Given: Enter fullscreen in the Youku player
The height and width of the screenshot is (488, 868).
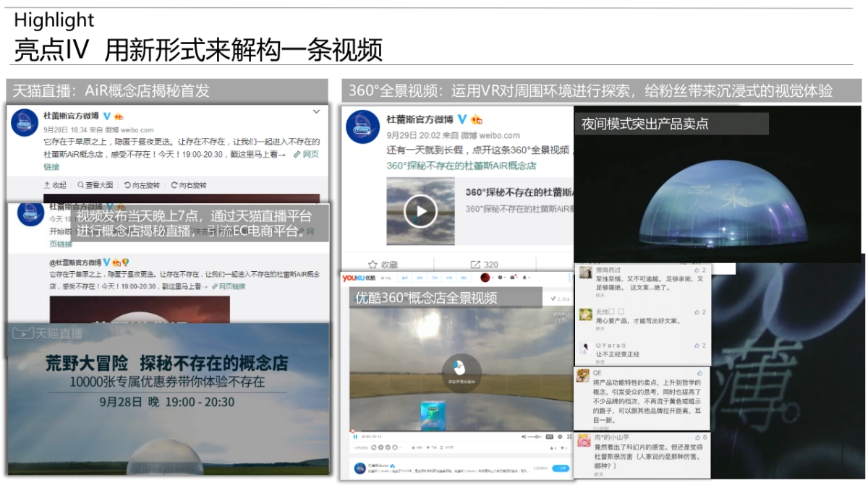Looking at the screenshot, I should click(568, 437).
